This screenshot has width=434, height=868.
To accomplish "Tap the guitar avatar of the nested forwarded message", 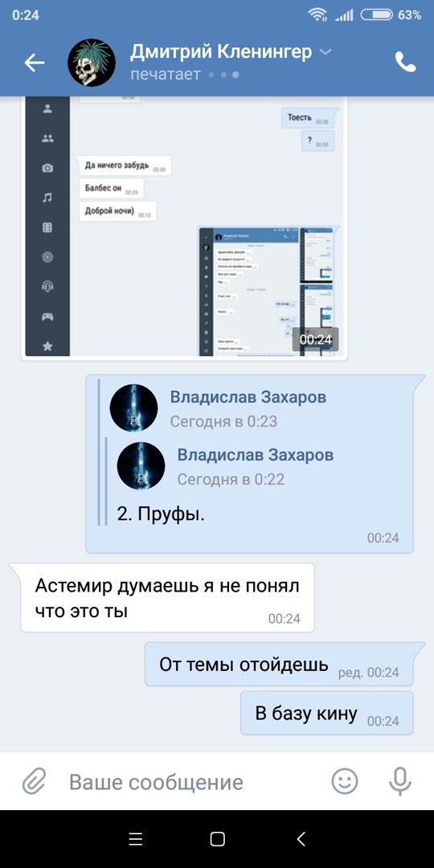I will tap(141, 465).
